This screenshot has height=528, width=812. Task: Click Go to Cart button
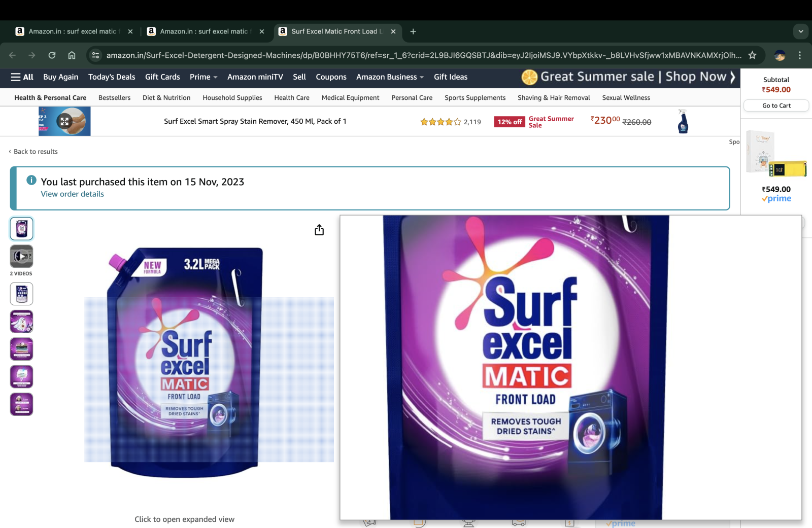[776, 105]
